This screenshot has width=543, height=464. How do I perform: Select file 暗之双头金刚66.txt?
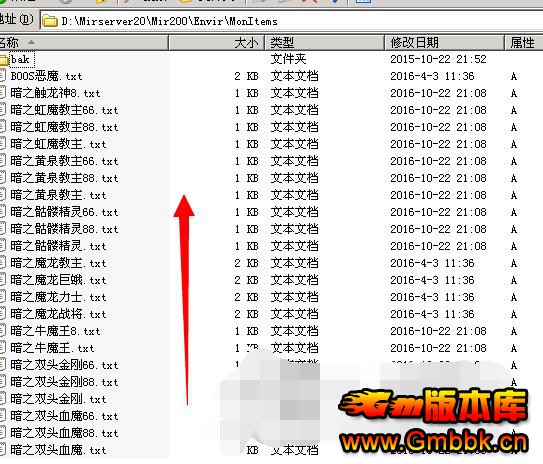coord(64,365)
